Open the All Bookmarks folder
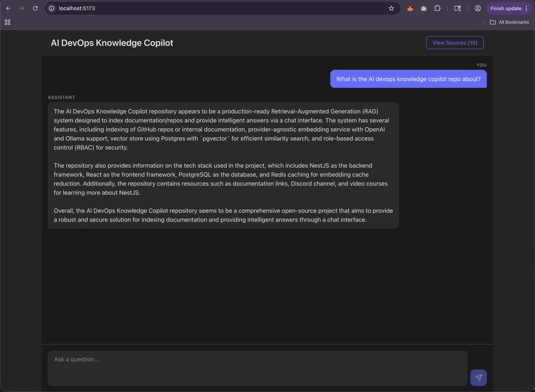The width and height of the screenshot is (535, 392). click(509, 22)
